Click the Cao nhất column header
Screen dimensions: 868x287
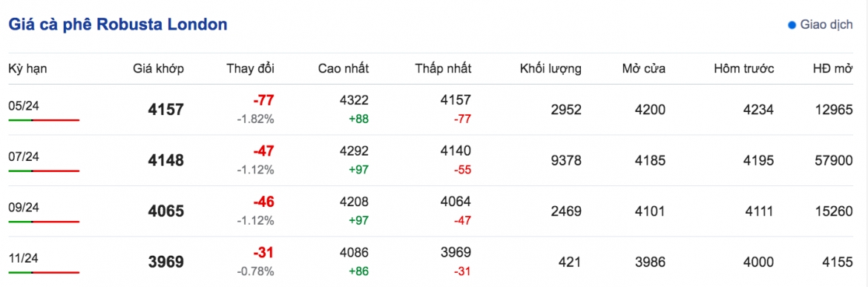click(343, 68)
